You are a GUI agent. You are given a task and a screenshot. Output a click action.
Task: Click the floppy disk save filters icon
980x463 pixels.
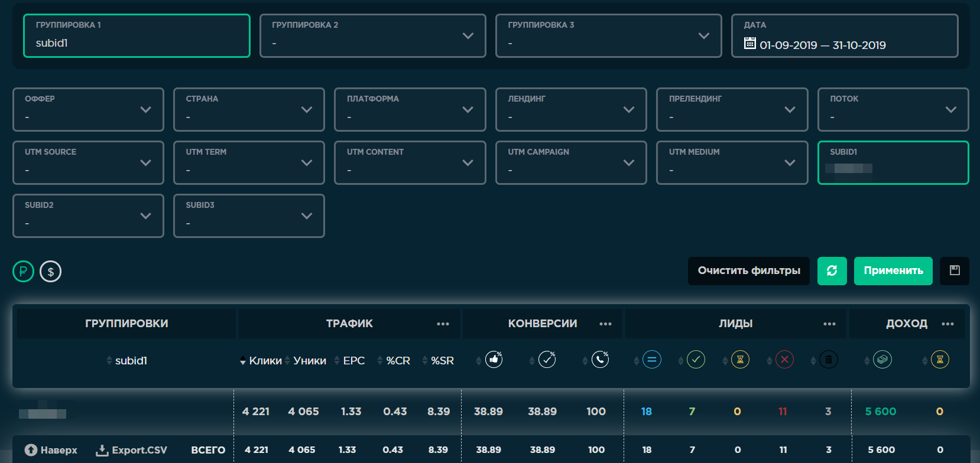pyautogui.click(x=955, y=271)
